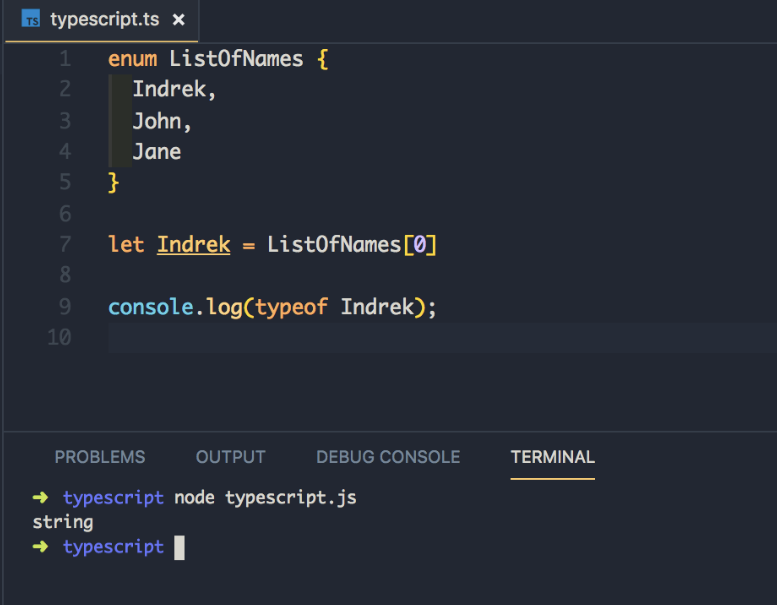This screenshot has width=777, height=605.
Task: Click line number 7 in the gutter
Action: (x=65, y=244)
